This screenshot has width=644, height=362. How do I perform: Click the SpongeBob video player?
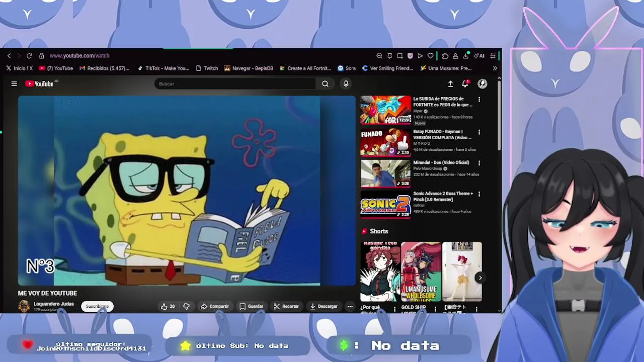click(x=187, y=191)
